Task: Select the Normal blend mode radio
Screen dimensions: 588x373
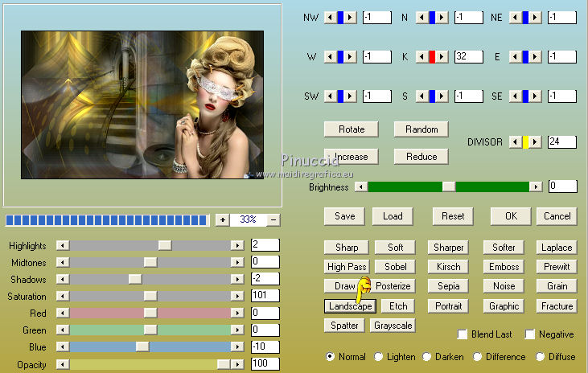Action: (x=330, y=356)
